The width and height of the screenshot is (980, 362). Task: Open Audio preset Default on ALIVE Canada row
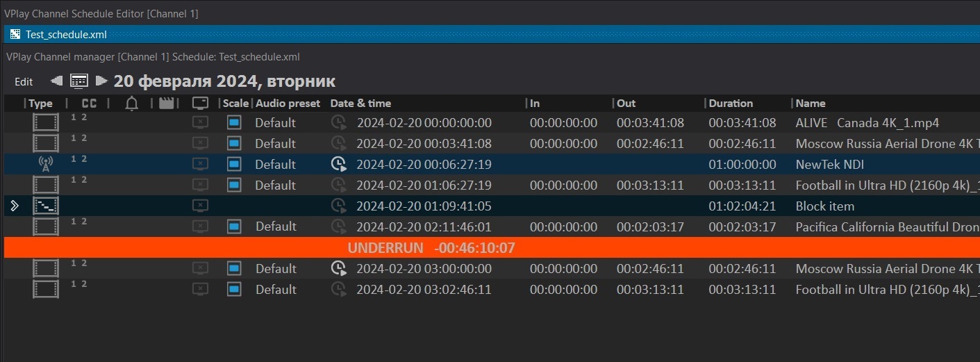click(275, 123)
